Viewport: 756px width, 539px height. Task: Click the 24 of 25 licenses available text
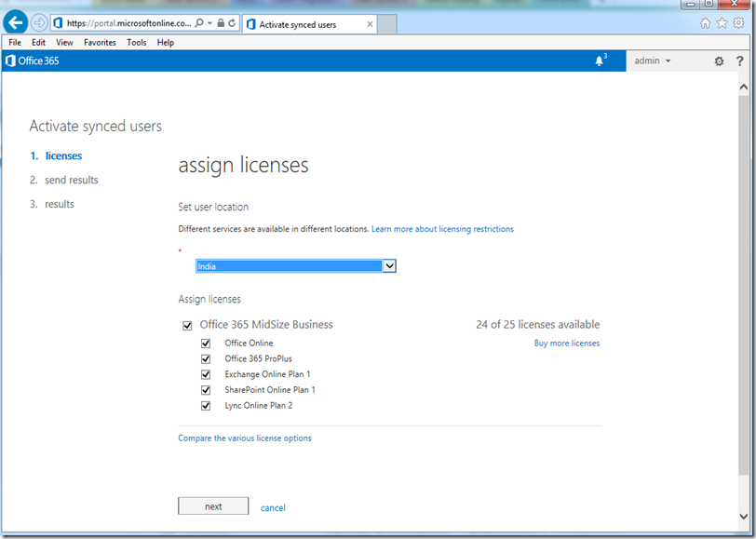pyautogui.click(x=537, y=325)
